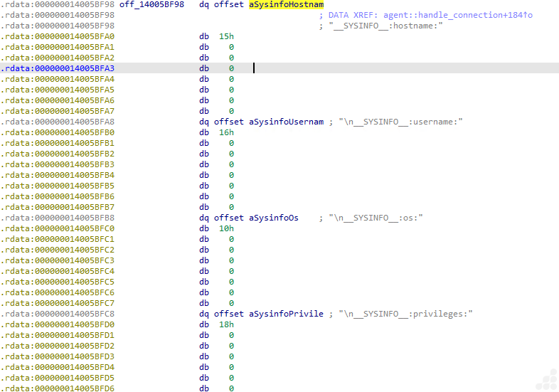Select the 16h byte value
Viewport: 559px width, 392px height.
[x=226, y=132]
